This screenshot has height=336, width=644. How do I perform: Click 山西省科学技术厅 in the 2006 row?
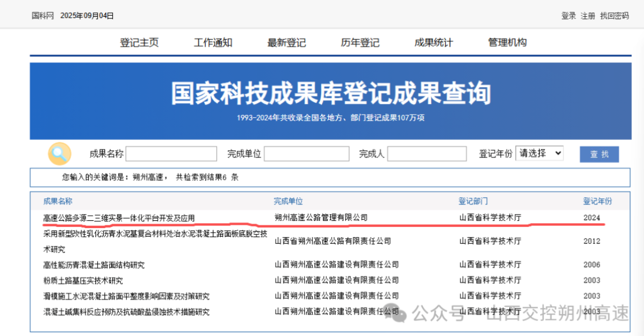[490, 265]
